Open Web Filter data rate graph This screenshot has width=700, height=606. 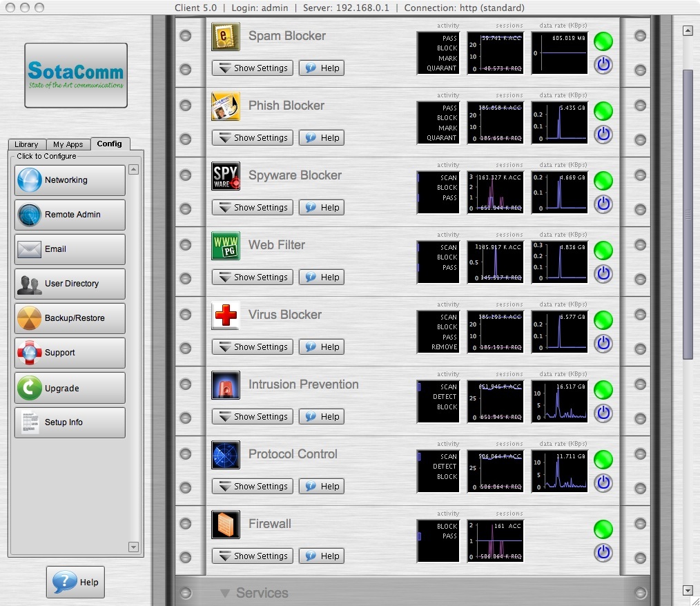[x=559, y=262]
